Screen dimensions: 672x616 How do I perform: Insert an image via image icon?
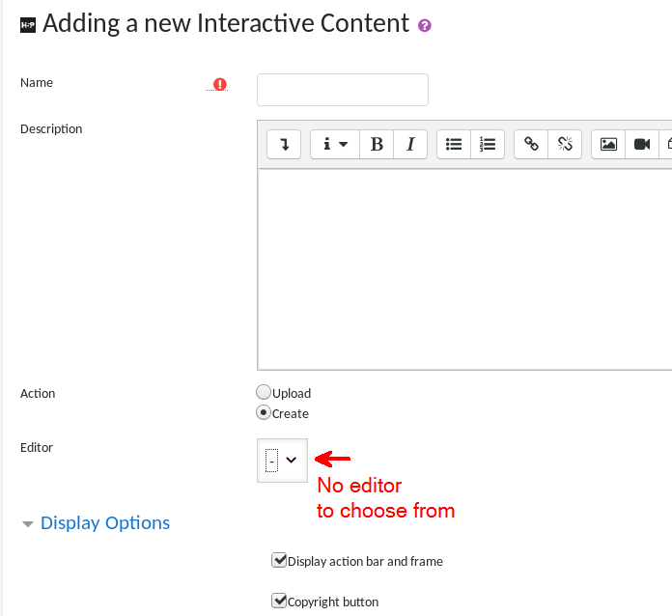click(608, 145)
